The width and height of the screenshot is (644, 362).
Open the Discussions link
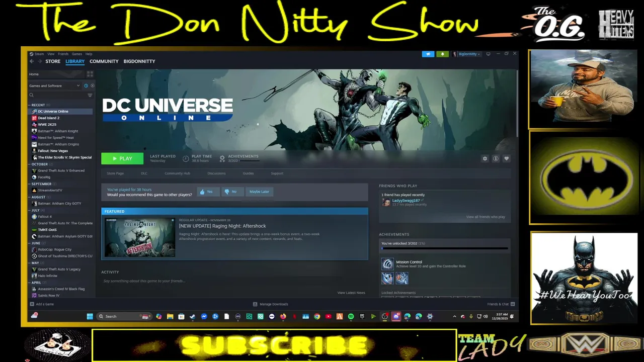(x=216, y=173)
